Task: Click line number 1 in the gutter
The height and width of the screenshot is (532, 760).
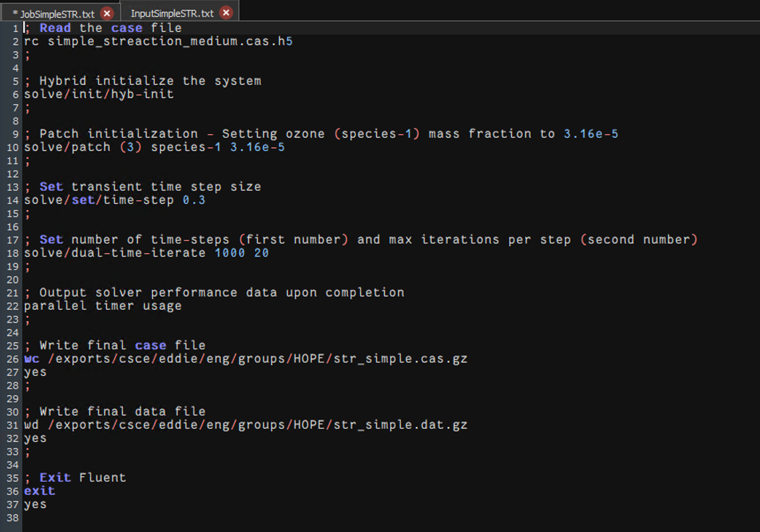Action: click(x=15, y=29)
